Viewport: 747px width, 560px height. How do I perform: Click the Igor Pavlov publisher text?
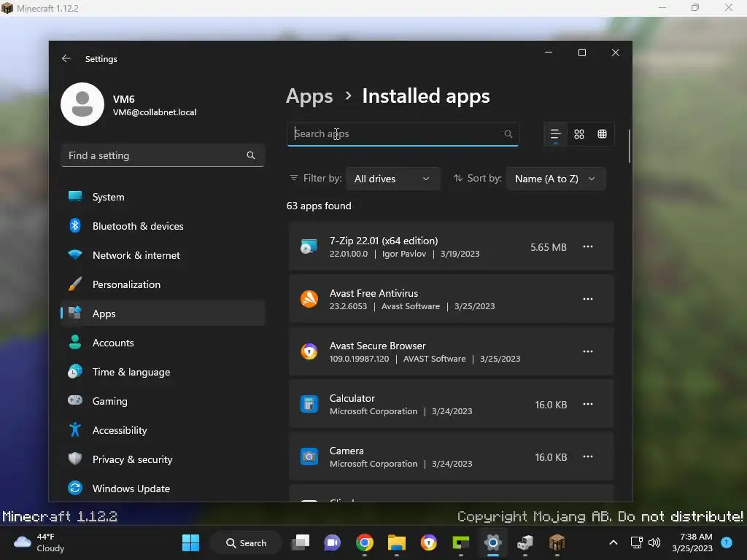click(x=404, y=254)
